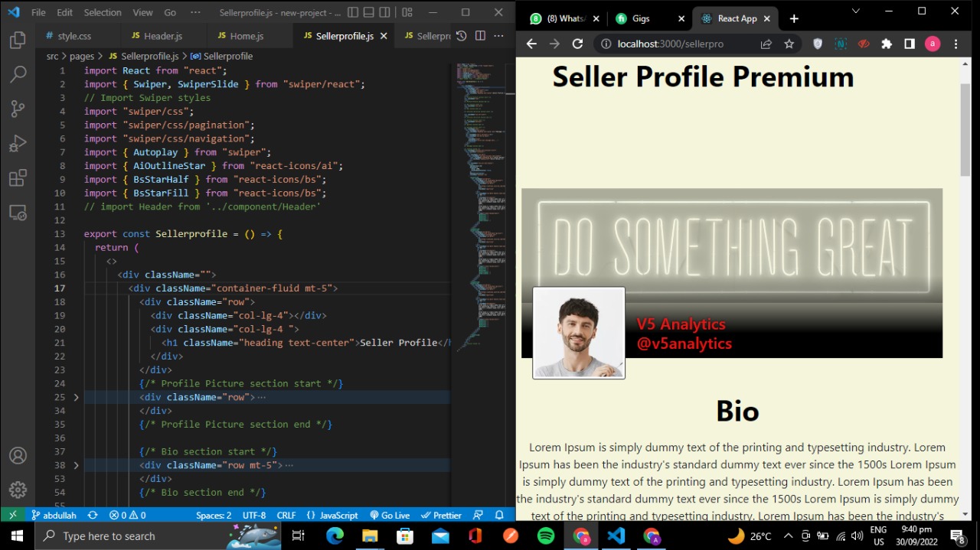Expand the folded code at line 25
Image resolution: width=980 pixels, height=550 pixels.
coord(76,398)
